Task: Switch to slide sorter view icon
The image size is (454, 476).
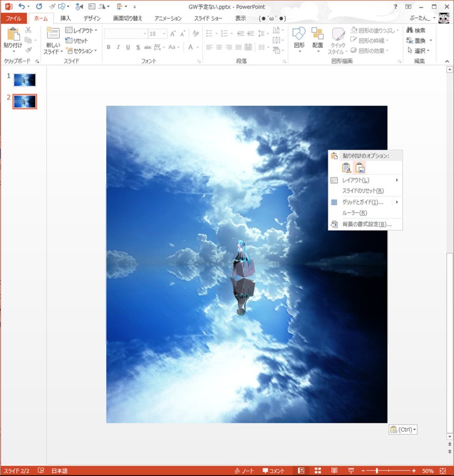Action: (318, 470)
